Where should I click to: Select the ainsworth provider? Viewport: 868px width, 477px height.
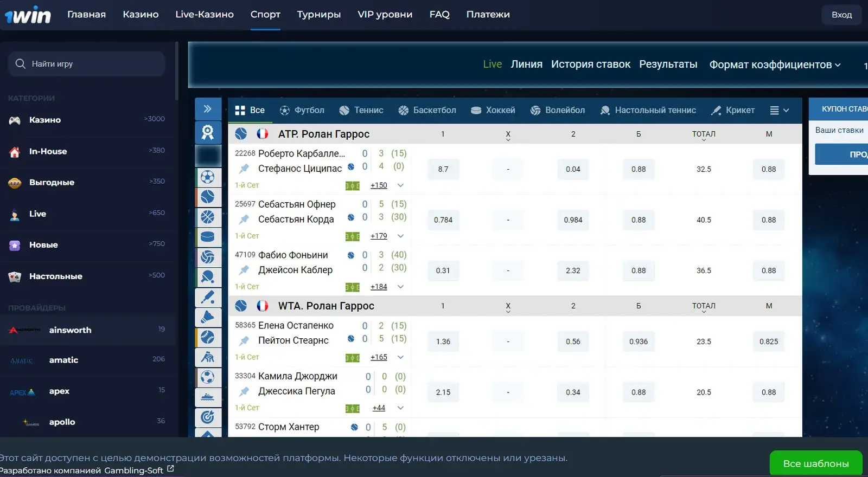click(x=88, y=330)
